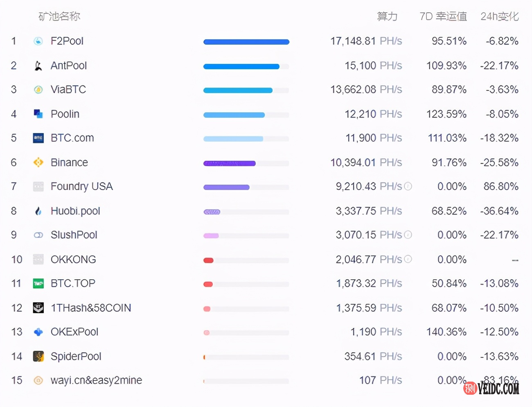The image size is (532, 407).
Task: Click the Binance logo icon
Action: point(38,163)
